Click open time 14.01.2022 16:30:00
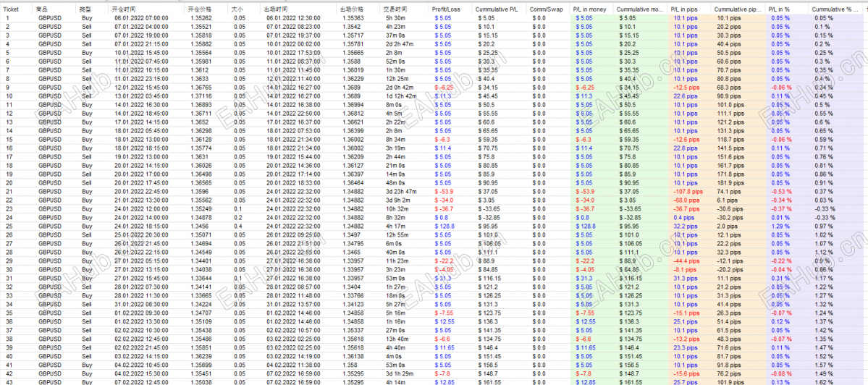Image resolution: width=868 pixels, height=385 pixels. click(x=141, y=104)
